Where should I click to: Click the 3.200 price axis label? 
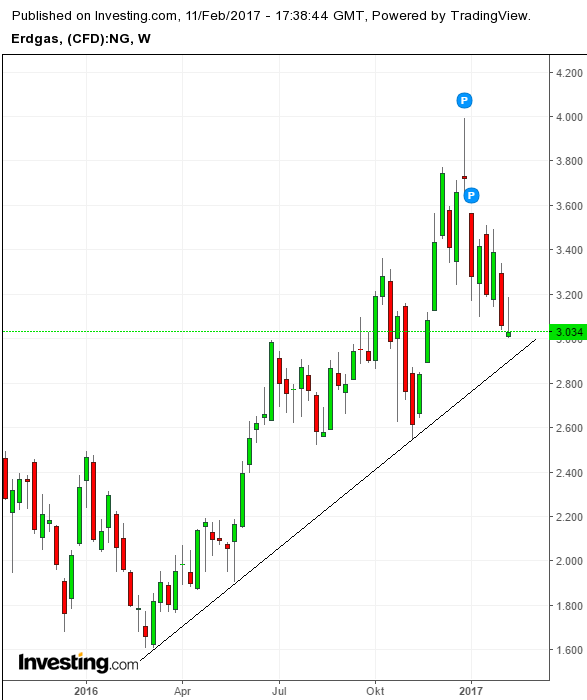(569, 295)
